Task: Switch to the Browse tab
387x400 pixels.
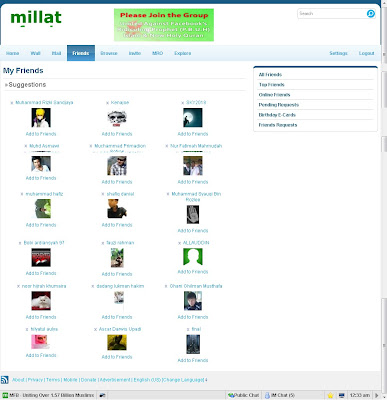Action: coord(109,53)
